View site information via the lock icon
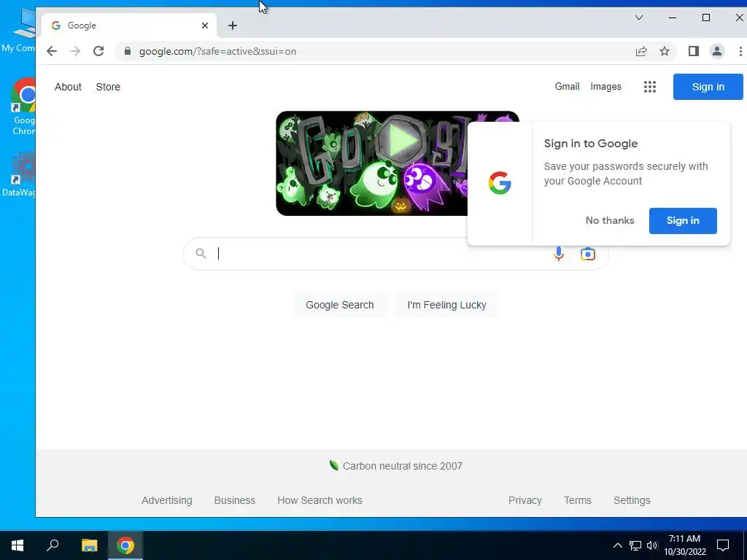 click(127, 51)
